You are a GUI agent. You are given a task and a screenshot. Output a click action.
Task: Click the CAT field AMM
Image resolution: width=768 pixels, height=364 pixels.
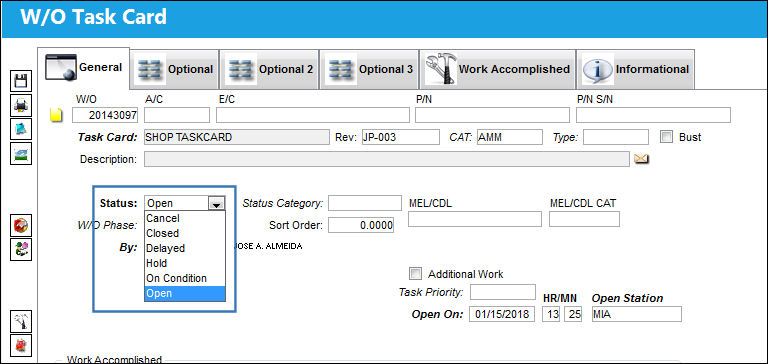(x=509, y=137)
